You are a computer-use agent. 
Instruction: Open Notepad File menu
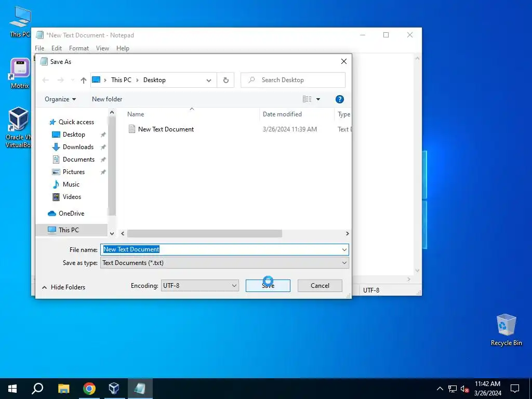[39, 48]
